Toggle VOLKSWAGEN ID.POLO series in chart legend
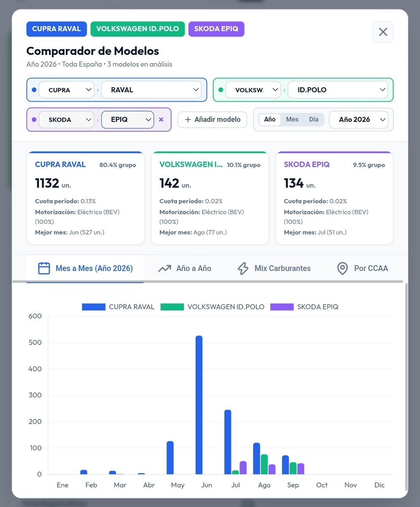Image resolution: width=420 pixels, height=507 pixels. 212,307
